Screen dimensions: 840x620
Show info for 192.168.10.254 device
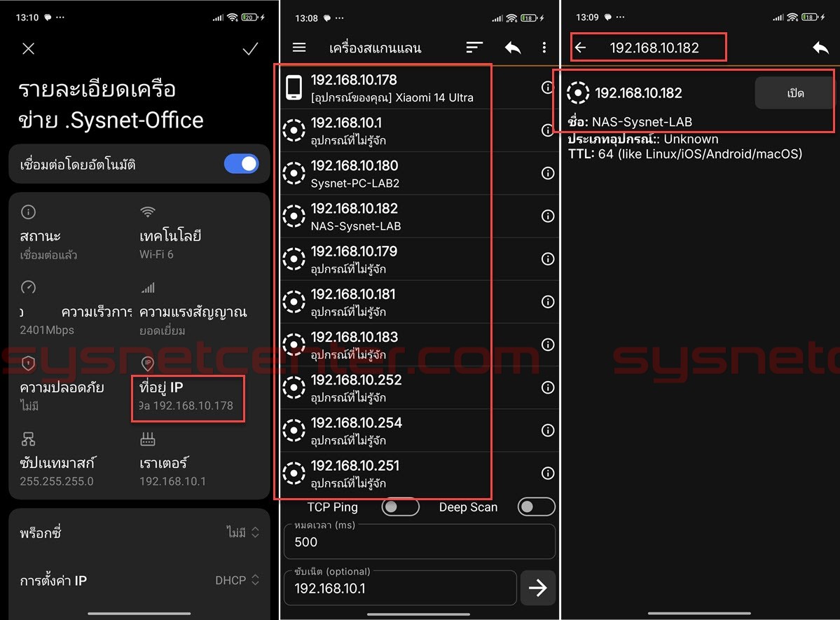[x=547, y=430]
